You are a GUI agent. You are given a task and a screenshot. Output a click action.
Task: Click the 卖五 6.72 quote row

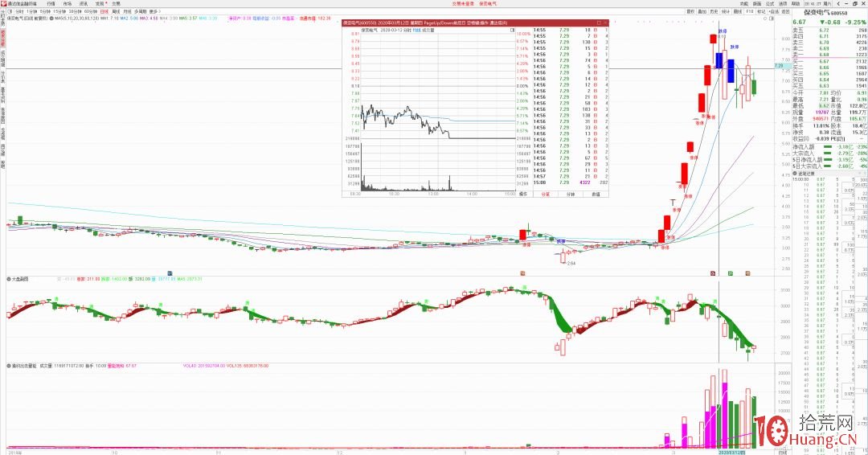point(829,31)
